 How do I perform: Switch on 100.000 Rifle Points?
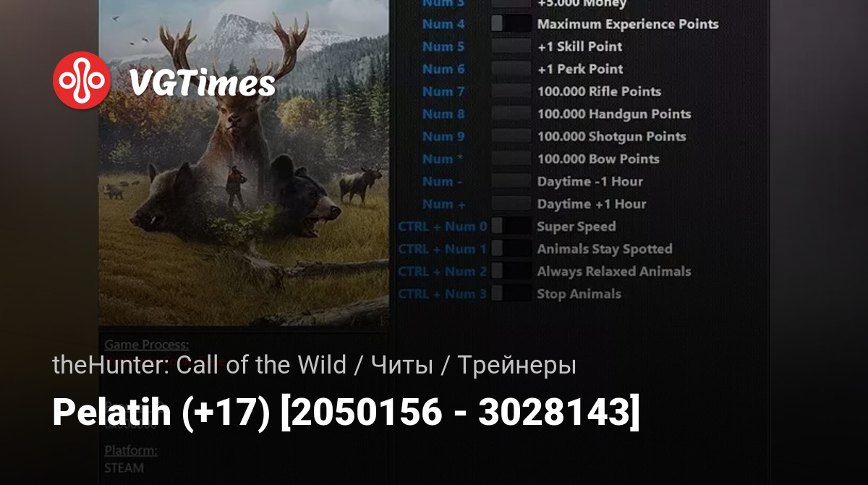pos(511,91)
